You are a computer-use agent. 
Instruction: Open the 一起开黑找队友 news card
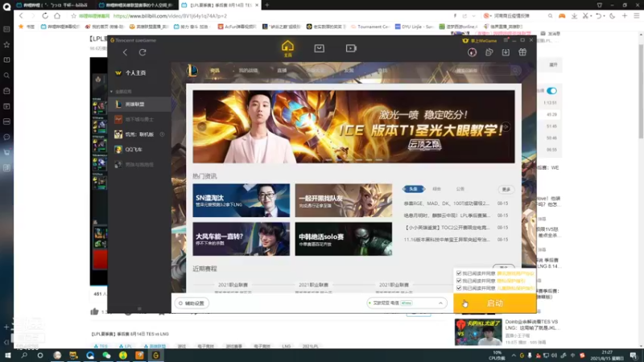(x=344, y=200)
